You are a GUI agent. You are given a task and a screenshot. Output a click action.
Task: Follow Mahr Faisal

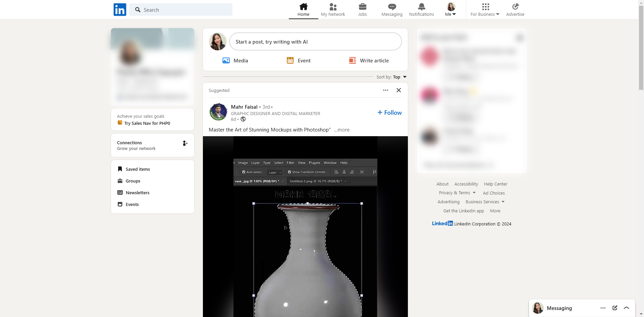point(389,113)
